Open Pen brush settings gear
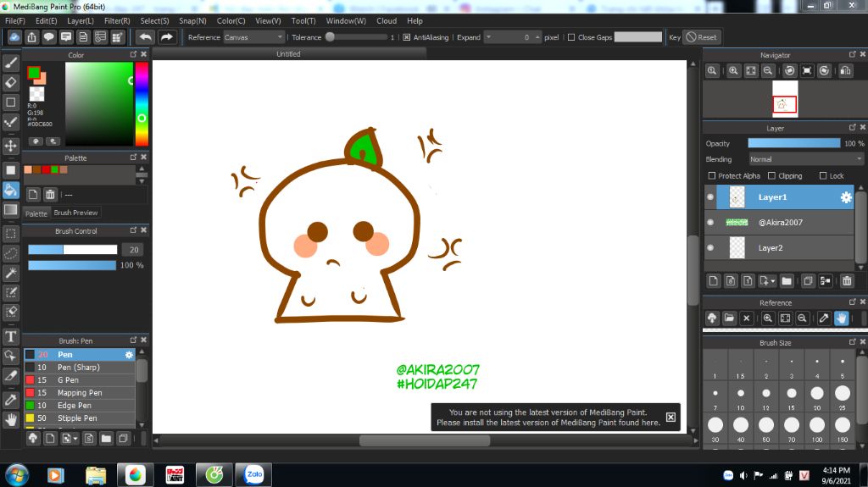868x487 pixels. point(129,355)
